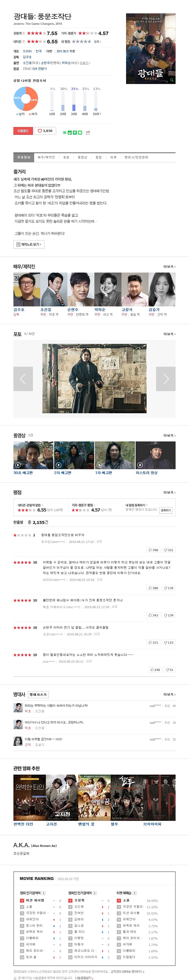This screenshot has height=980, width=189.
Task: Click the 명대사 쓰기 button
Action: pyautogui.click(x=38, y=695)
